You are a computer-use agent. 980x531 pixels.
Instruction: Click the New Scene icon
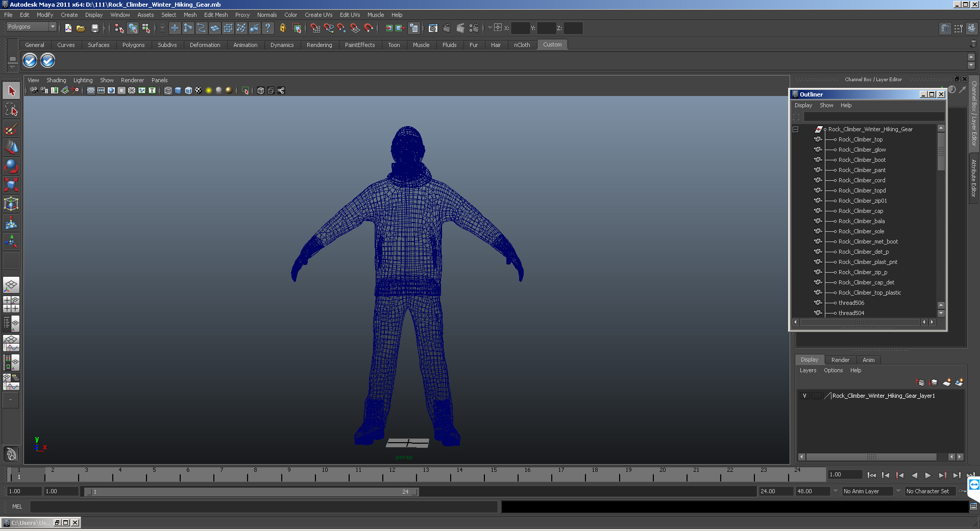pyautogui.click(x=68, y=28)
